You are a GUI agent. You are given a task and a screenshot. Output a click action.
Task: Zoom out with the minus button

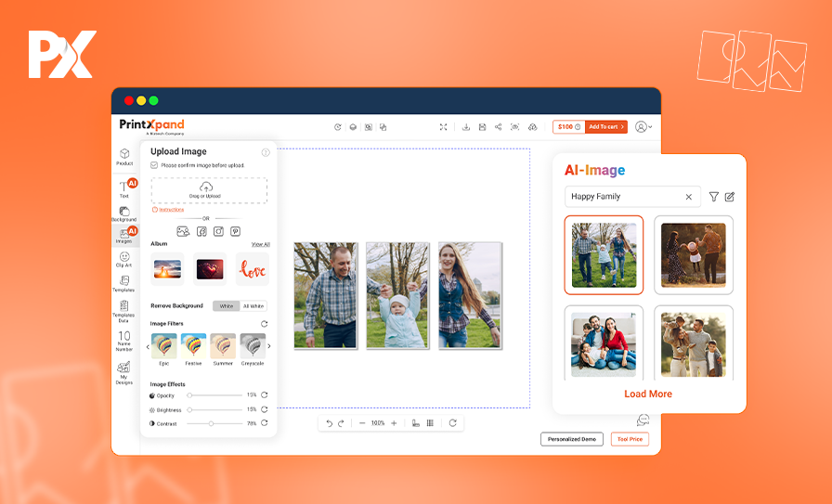tap(362, 423)
